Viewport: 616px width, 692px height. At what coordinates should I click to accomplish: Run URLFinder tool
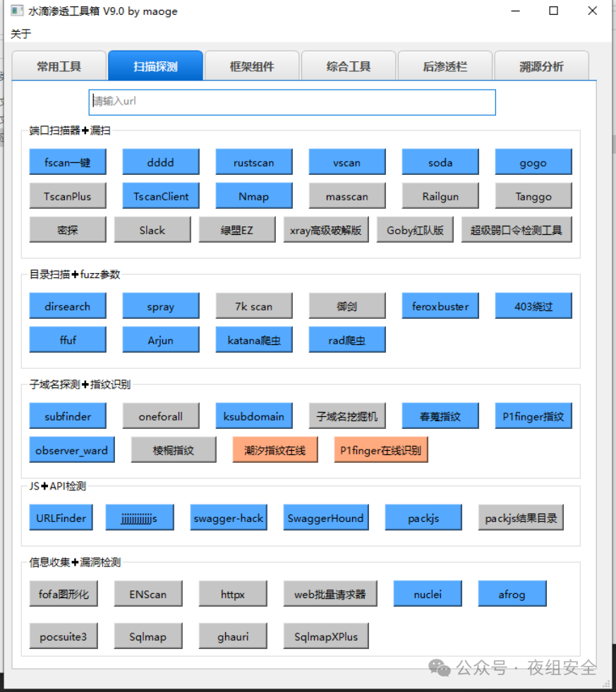click(x=61, y=517)
